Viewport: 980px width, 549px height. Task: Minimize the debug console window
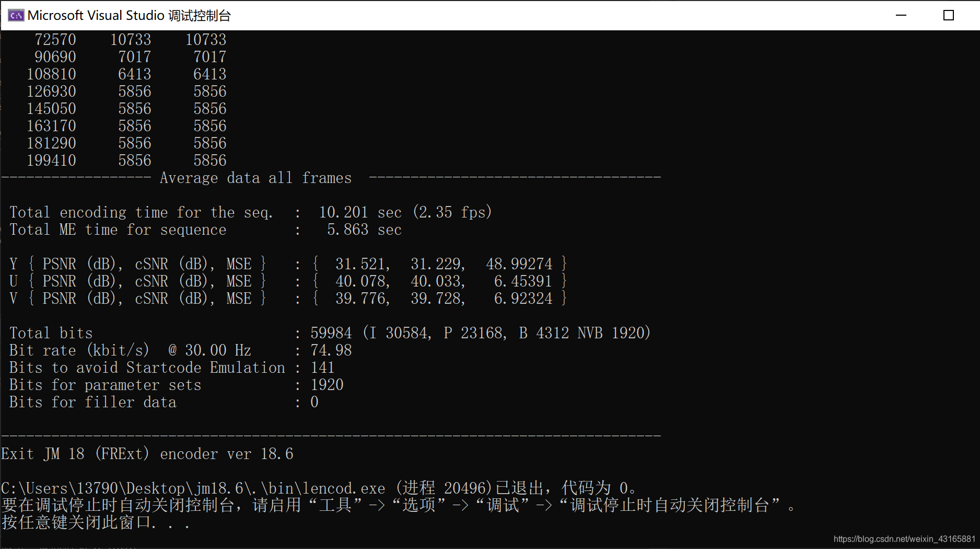pyautogui.click(x=901, y=15)
